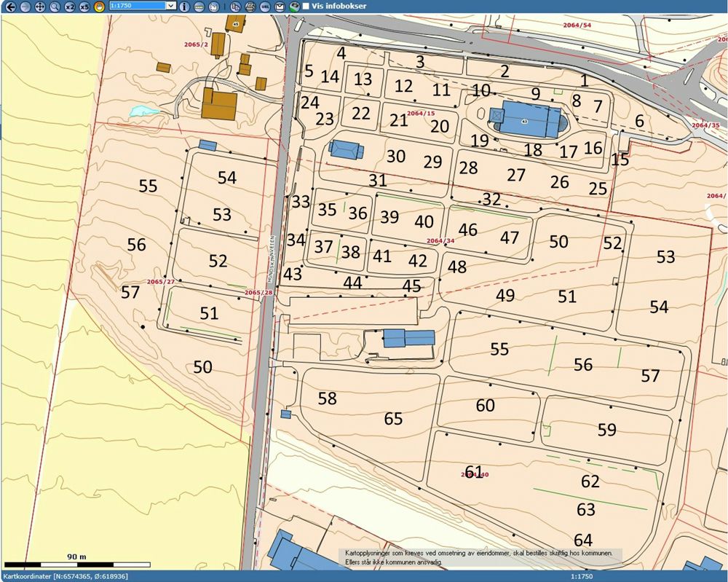Open the info identify tool
This screenshot has width=728, height=582.
[184, 7]
